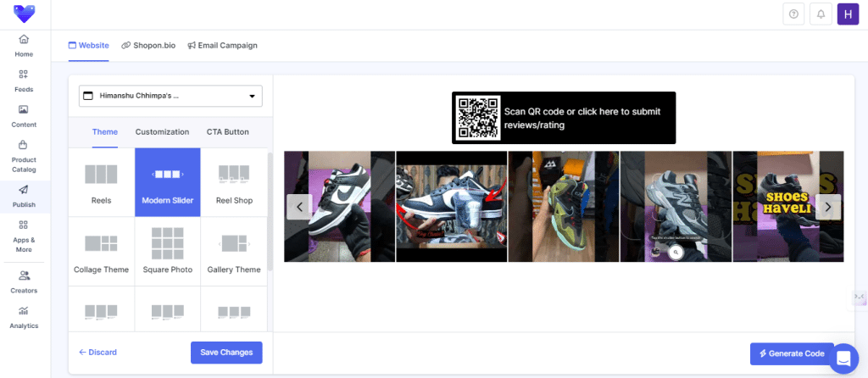This screenshot has width=868, height=378.
Task: Go to Feeds in the sidebar
Action: (24, 81)
